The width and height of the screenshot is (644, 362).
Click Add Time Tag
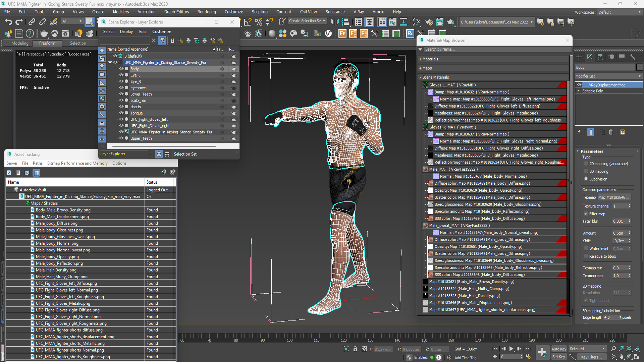[x=465, y=358]
